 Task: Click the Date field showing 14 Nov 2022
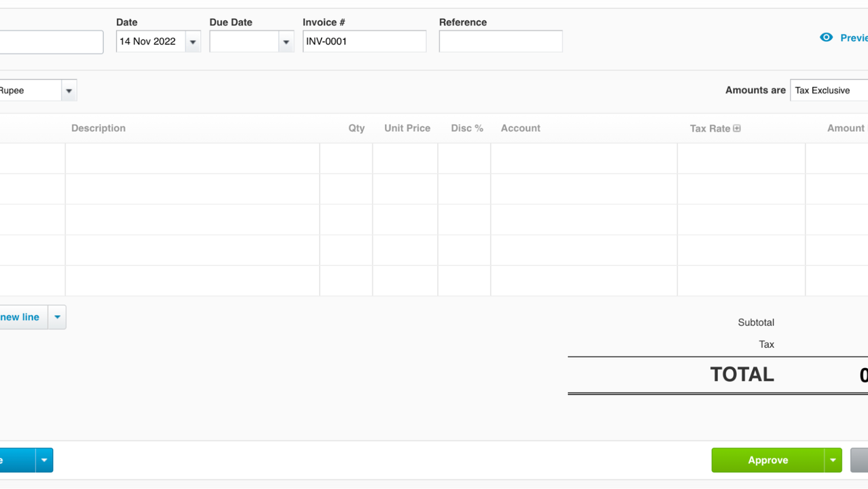[x=150, y=41]
